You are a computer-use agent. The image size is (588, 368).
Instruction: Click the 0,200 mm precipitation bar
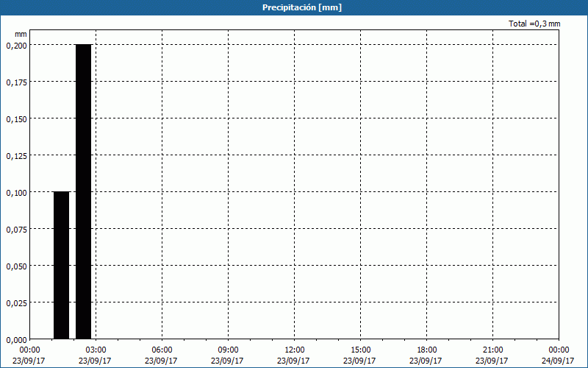[84, 192]
